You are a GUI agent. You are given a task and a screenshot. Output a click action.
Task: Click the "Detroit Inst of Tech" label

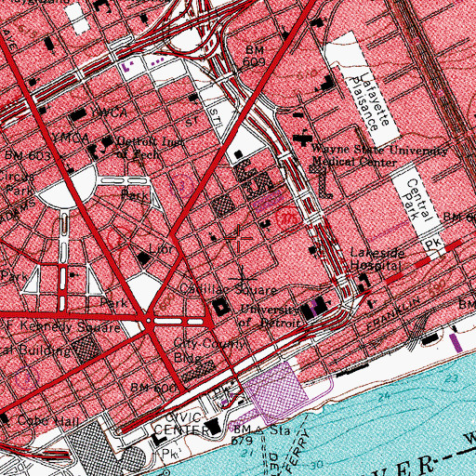click(149, 148)
